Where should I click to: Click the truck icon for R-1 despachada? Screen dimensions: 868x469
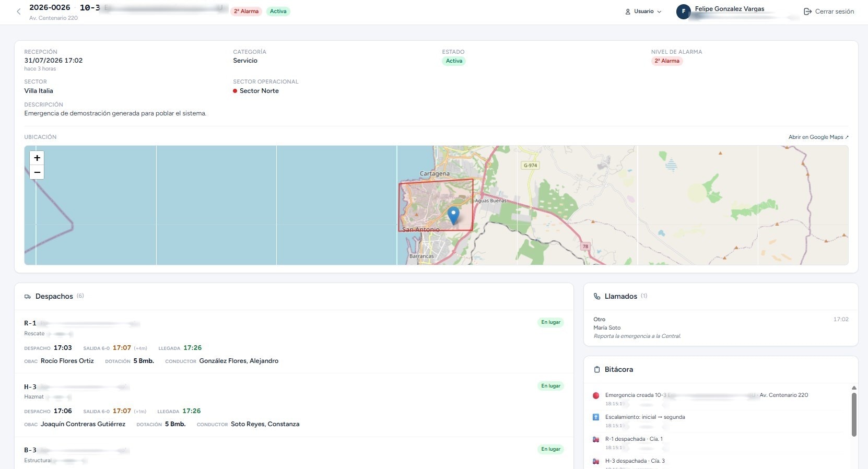coord(596,439)
